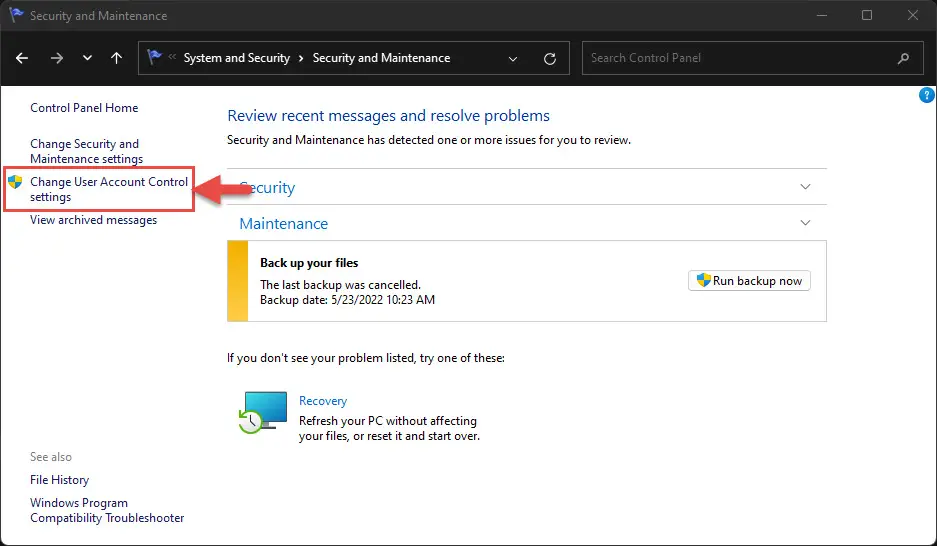The height and width of the screenshot is (546, 937).
Task: Click the back navigation arrow
Action: [x=23, y=58]
